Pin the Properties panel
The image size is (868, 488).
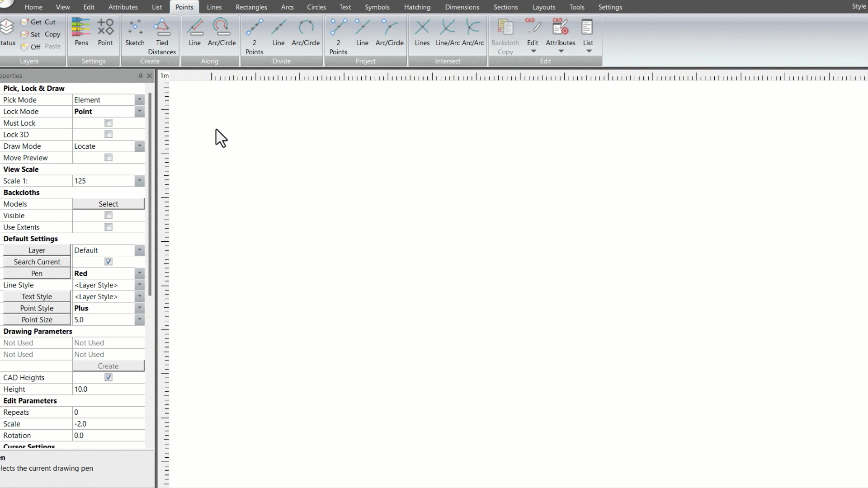tap(140, 76)
